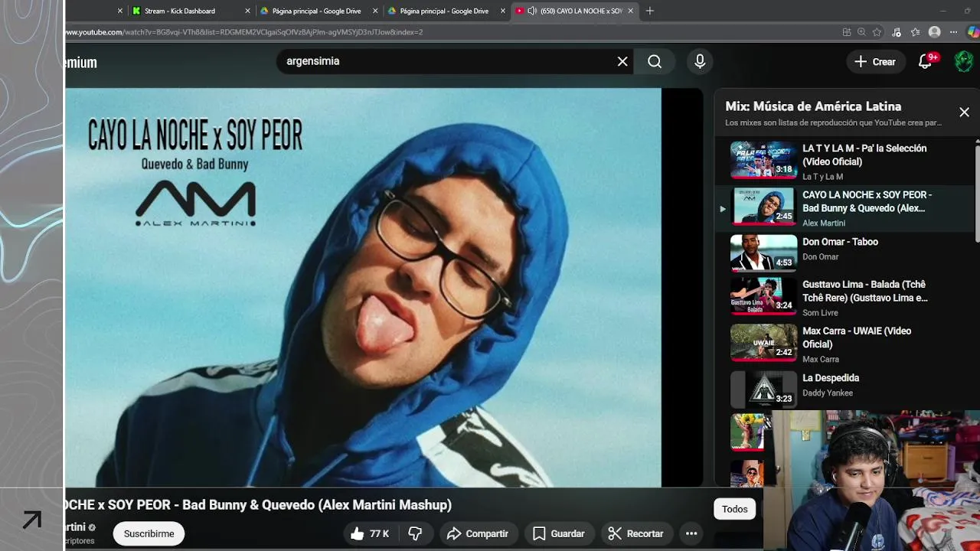Subscribe with Suscribirme button
Viewport: 980px width, 551px height.
(x=149, y=533)
